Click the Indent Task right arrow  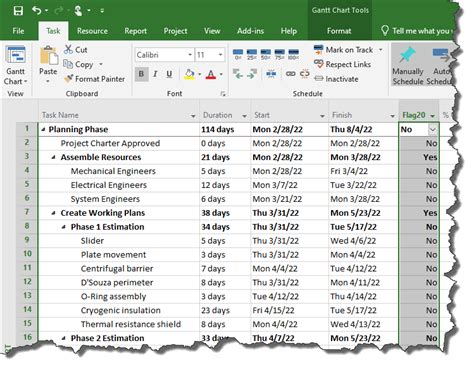coord(252,74)
